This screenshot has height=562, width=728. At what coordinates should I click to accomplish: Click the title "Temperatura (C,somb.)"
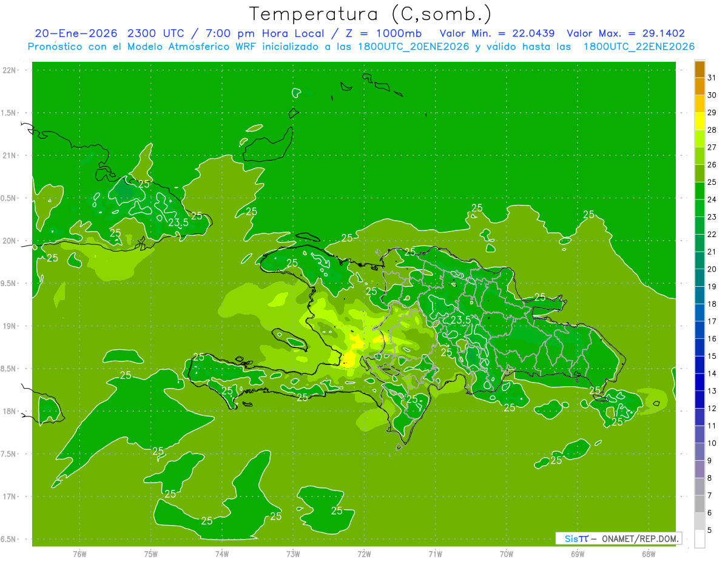coord(371,14)
